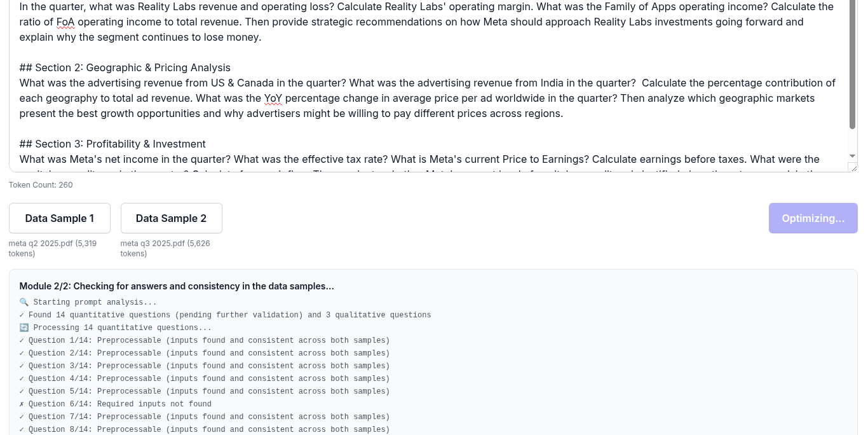Click the refresh icon beside Processing 14 questions
Screen dimensions: 868x435
24,328
